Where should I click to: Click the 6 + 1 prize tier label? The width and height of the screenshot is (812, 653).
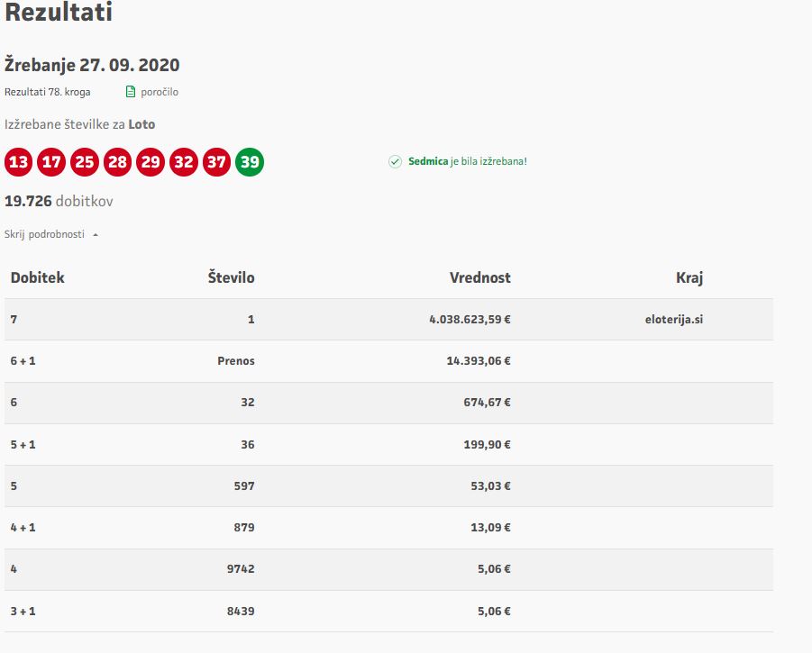click(23, 360)
